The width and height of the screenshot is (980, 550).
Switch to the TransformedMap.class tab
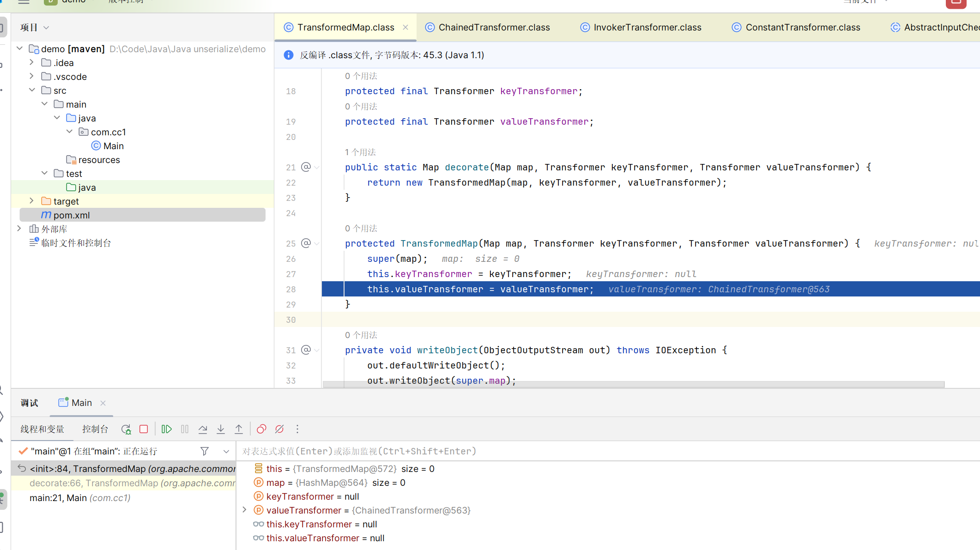coord(345,27)
